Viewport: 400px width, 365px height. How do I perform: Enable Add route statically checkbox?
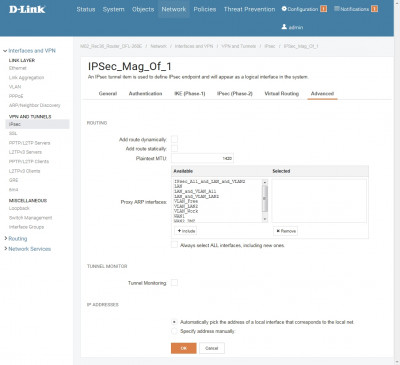pyautogui.click(x=174, y=148)
